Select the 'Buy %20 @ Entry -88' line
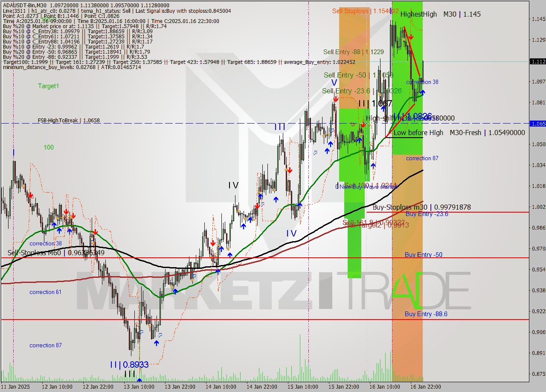 coord(75,57)
